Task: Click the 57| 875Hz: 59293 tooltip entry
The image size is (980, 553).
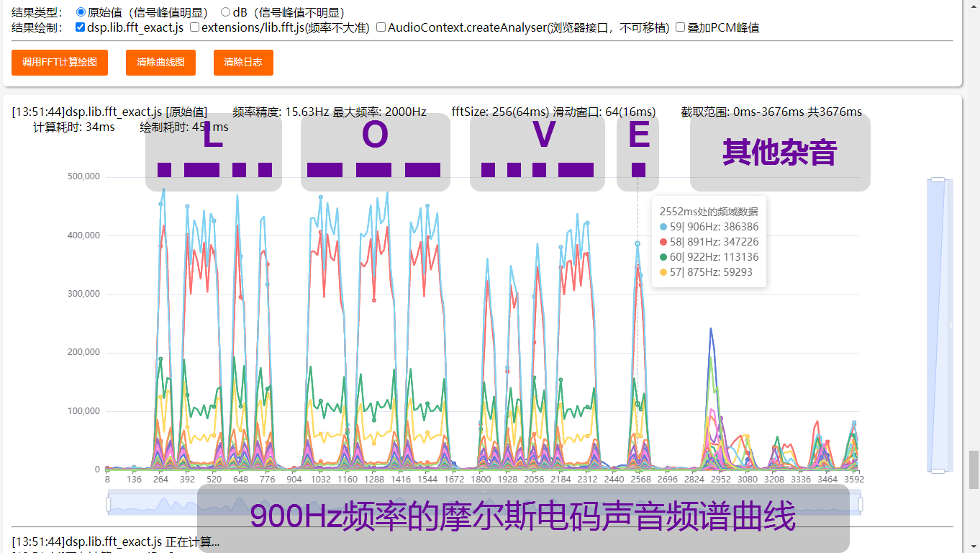Action: pos(706,272)
